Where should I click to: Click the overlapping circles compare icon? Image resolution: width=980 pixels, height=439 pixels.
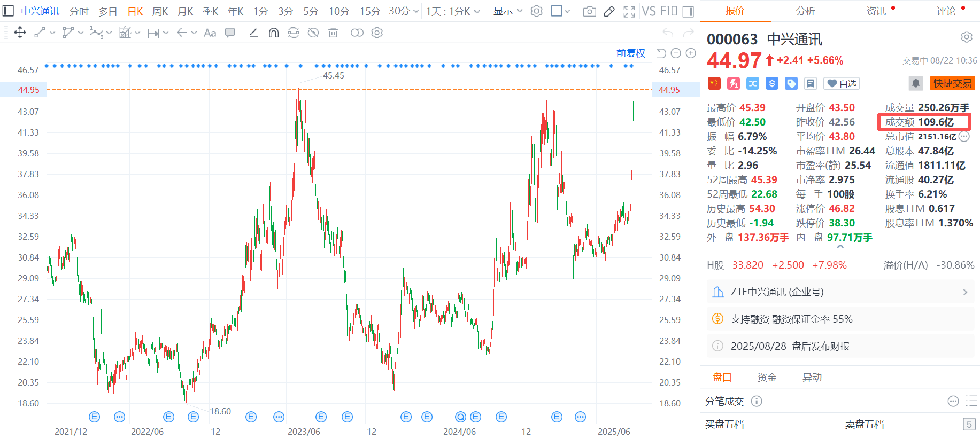tap(357, 33)
